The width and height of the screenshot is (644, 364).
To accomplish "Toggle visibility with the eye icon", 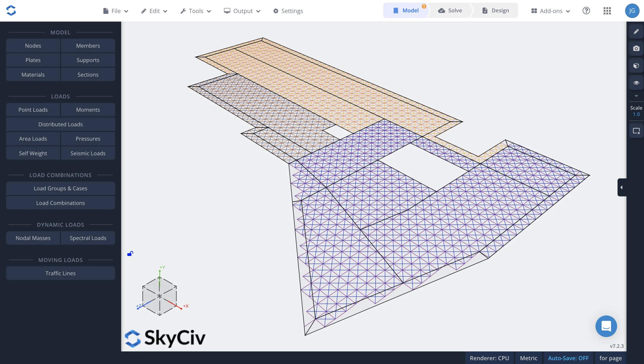I will [636, 83].
